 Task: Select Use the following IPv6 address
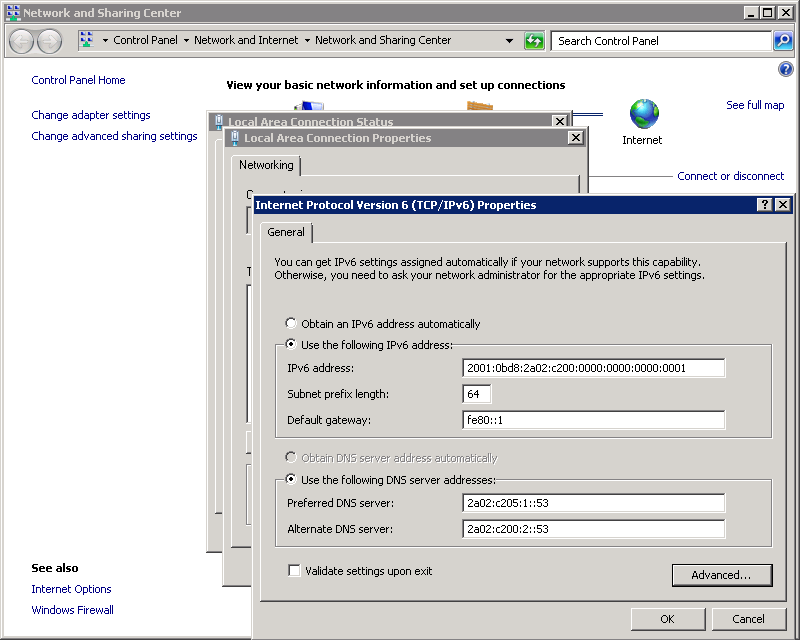pyautogui.click(x=291, y=345)
